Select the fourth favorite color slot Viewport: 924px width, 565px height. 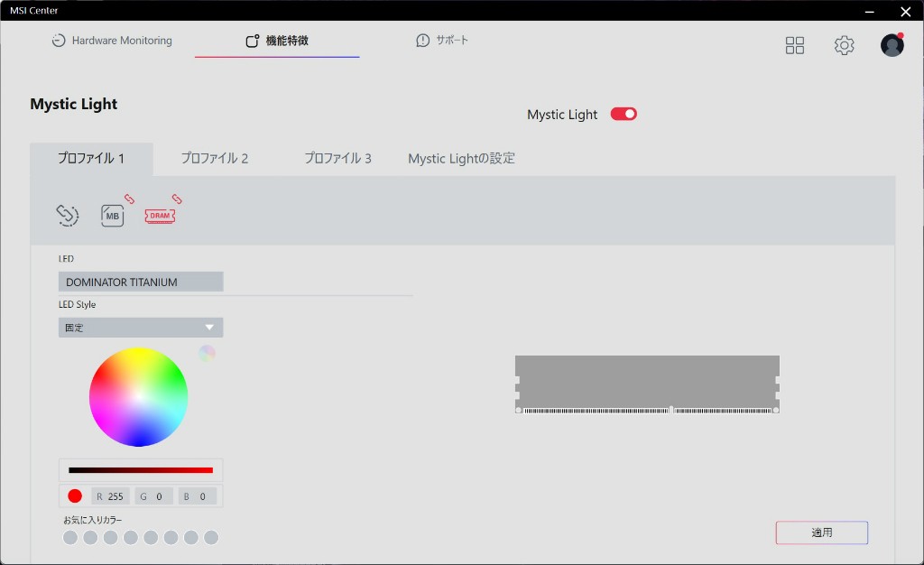coord(131,537)
